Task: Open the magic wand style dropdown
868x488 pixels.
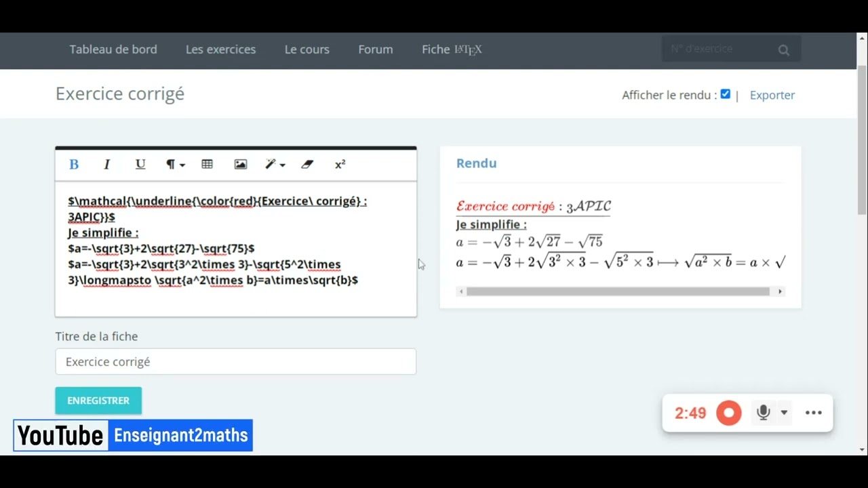Action: pyautogui.click(x=275, y=165)
